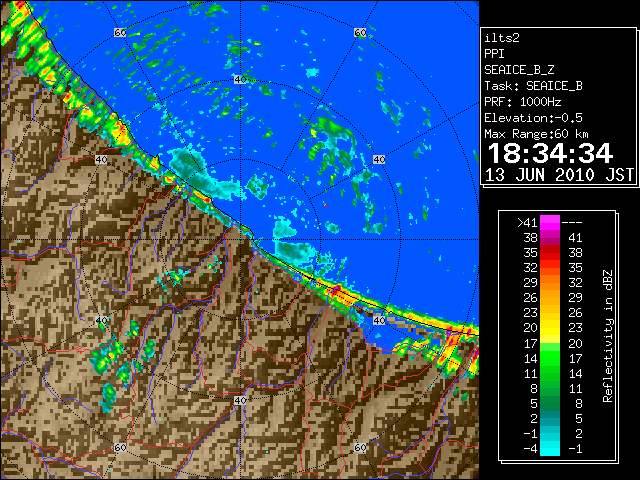Click the PRF: 1000Hz value
The image size is (640, 480).
(x=523, y=102)
